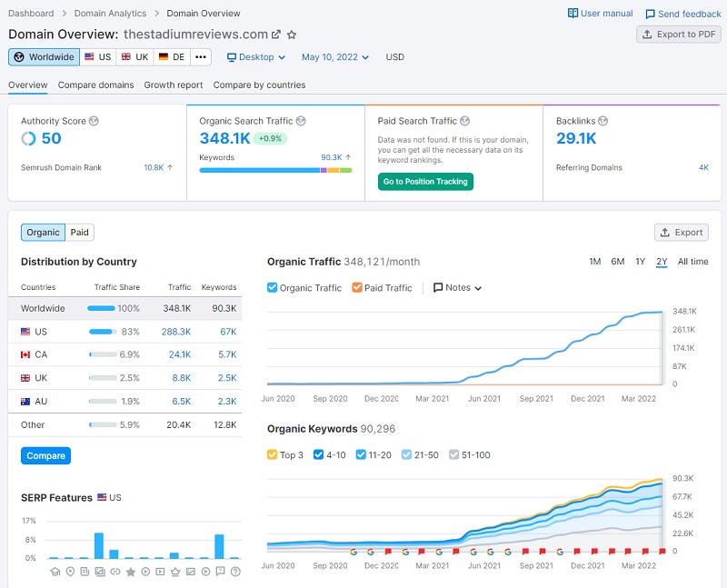
Task: Click the UK flag in the country table
Action: (x=25, y=378)
